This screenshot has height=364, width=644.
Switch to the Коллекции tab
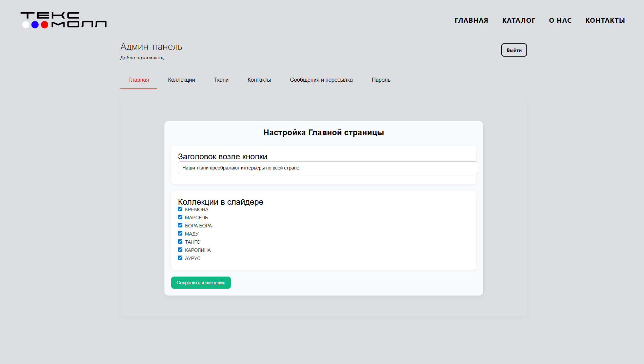[x=181, y=80]
